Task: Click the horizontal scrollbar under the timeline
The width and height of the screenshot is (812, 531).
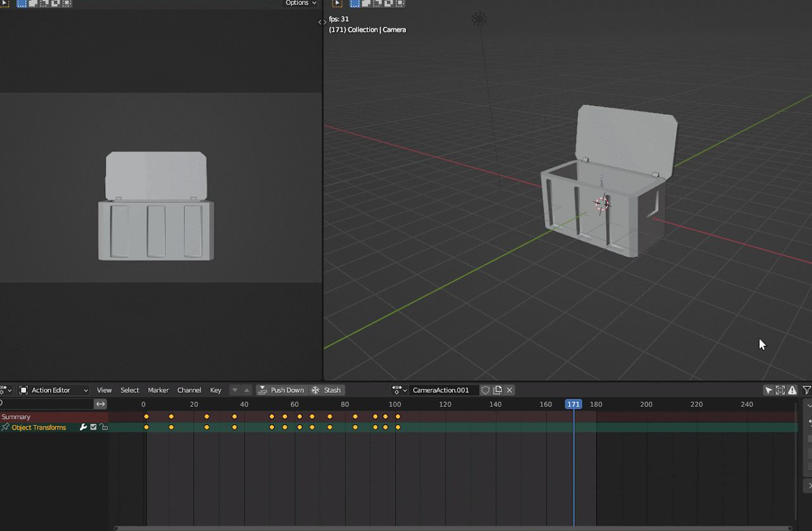Action: (x=453, y=528)
